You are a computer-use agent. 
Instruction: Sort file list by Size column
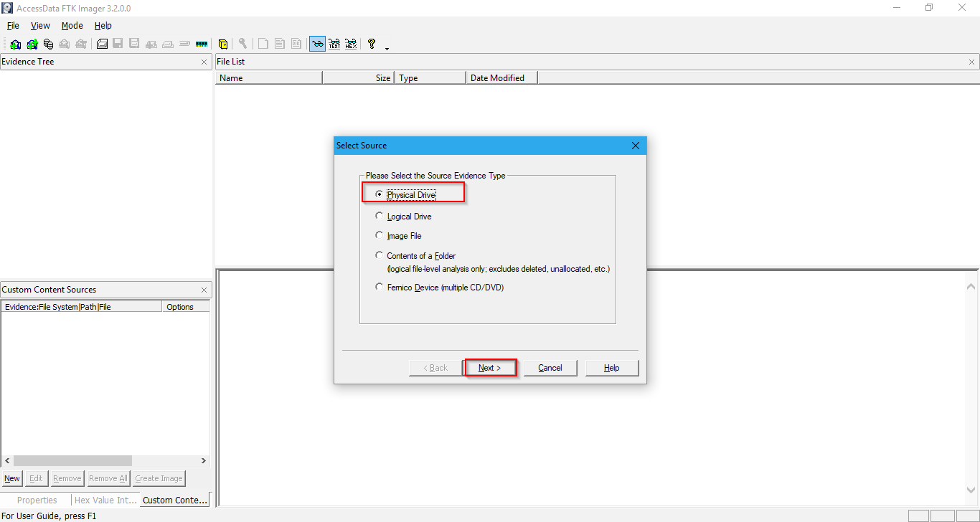point(359,77)
